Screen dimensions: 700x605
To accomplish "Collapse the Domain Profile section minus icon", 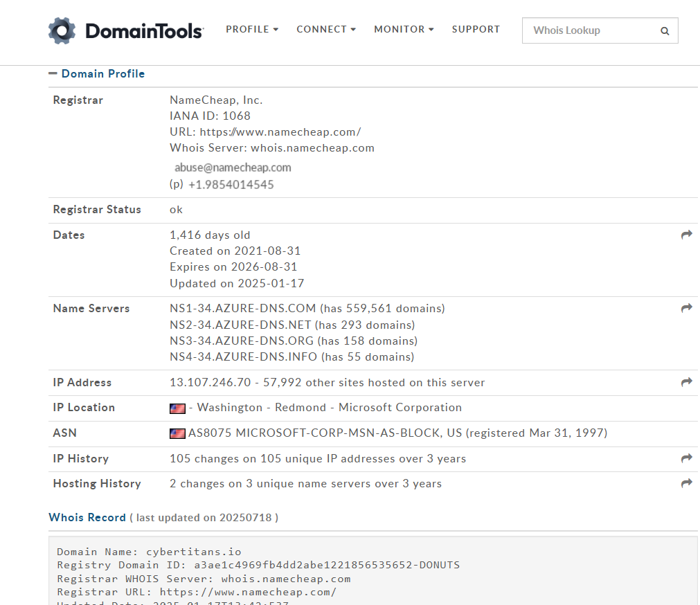I will 53,73.
